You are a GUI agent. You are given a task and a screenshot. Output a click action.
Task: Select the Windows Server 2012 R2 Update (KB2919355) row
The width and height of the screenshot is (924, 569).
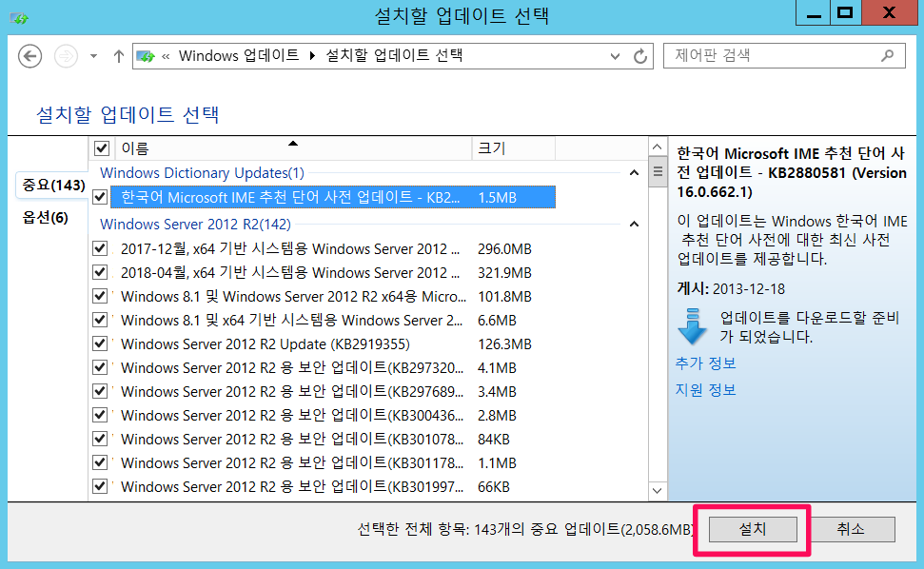point(333,344)
